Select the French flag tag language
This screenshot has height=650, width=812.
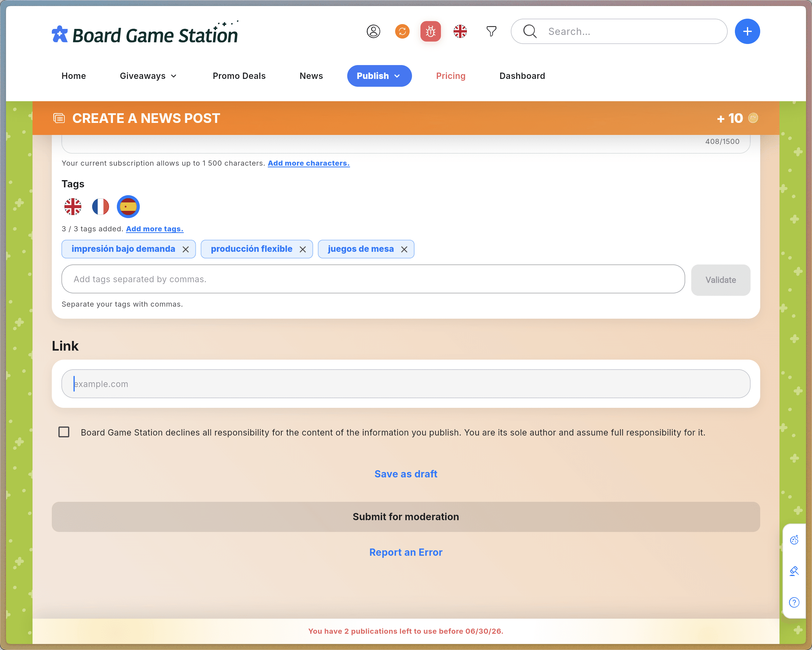pyautogui.click(x=101, y=207)
